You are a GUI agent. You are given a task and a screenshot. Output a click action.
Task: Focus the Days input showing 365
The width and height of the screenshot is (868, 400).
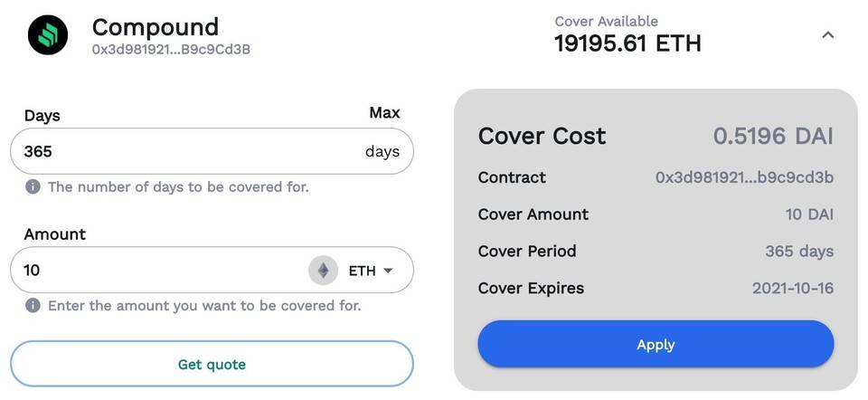pyautogui.click(x=181, y=151)
